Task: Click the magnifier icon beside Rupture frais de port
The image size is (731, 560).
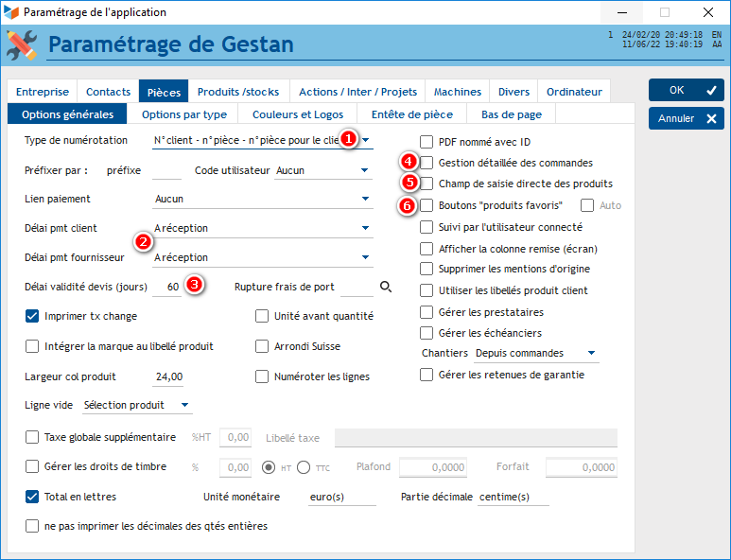Action: click(386, 287)
